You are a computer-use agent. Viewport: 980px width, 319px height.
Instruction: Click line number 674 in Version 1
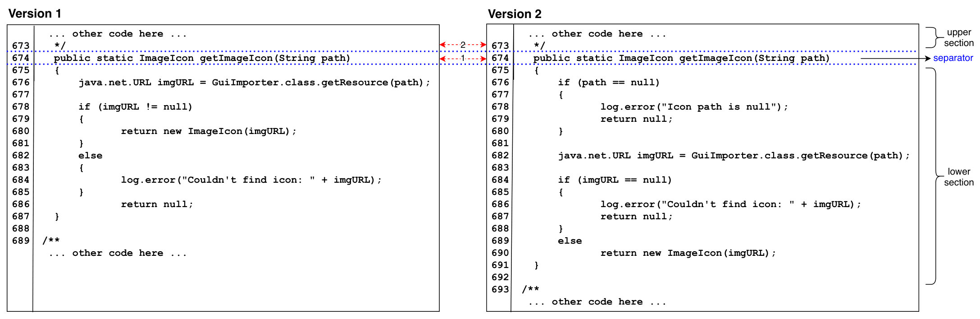point(21,58)
